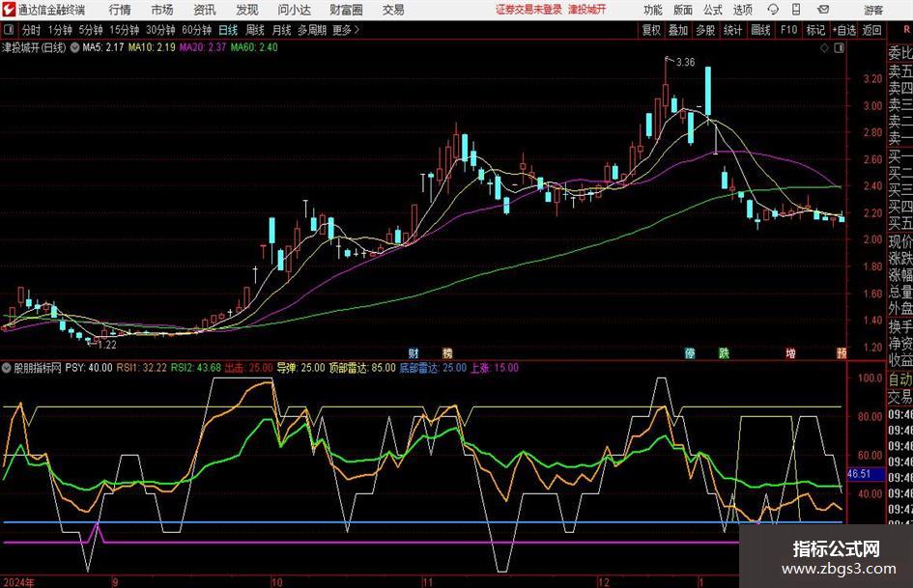Viewport: 913px width, 588px height.
Task: Click the 1.22 low price label
Action: (107, 345)
